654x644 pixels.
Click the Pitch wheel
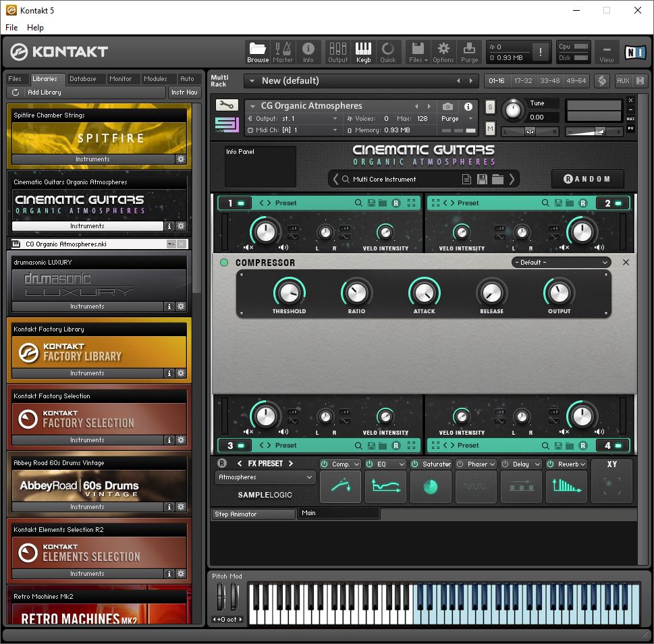click(221, 597)
